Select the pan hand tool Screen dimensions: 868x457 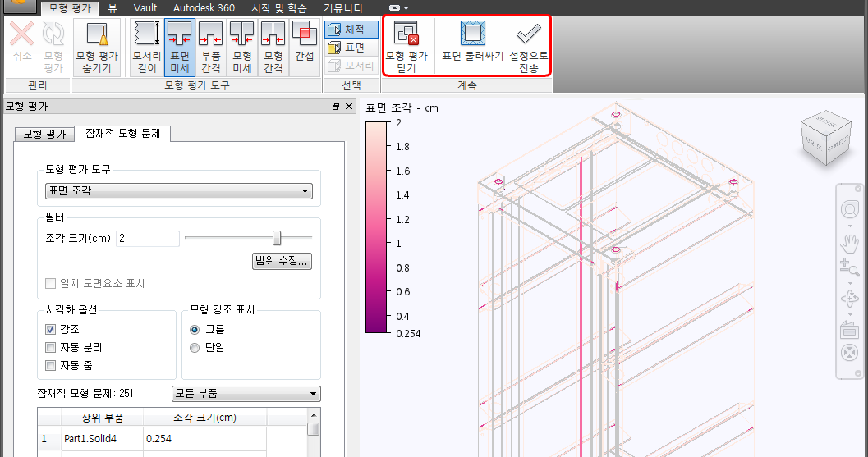[x=849, y=243]
